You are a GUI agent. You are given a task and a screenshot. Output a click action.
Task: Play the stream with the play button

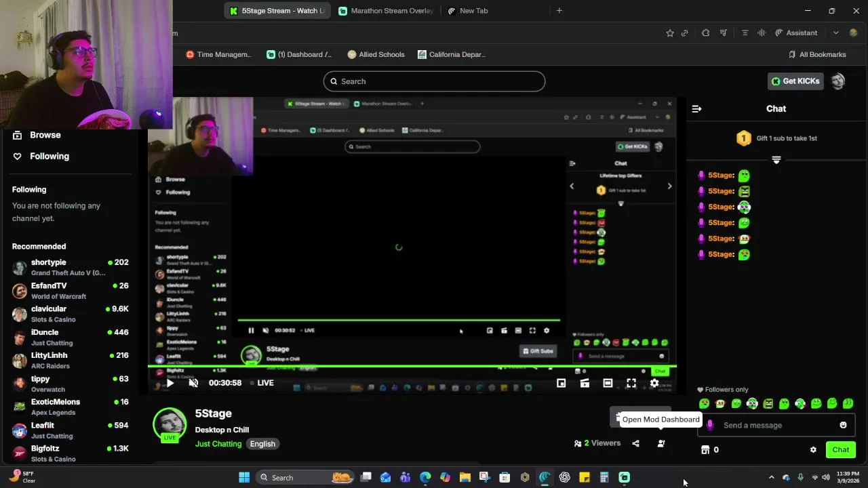pos(170,383)
